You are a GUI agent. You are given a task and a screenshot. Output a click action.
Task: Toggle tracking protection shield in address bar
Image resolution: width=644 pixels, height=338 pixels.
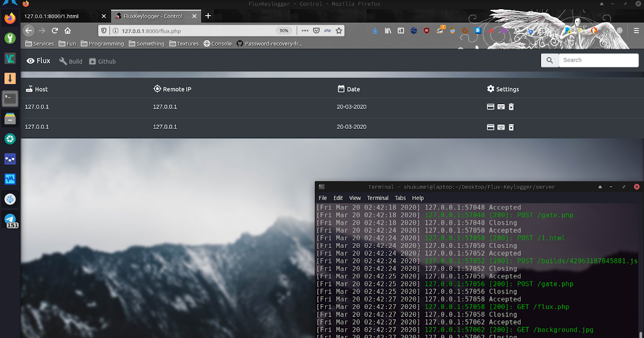point(104,31)
